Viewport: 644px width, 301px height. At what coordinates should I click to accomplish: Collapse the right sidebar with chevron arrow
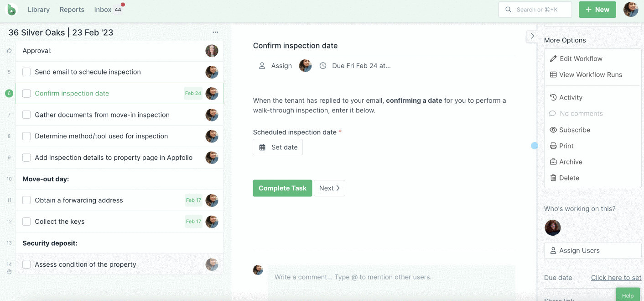click(532, 36)
